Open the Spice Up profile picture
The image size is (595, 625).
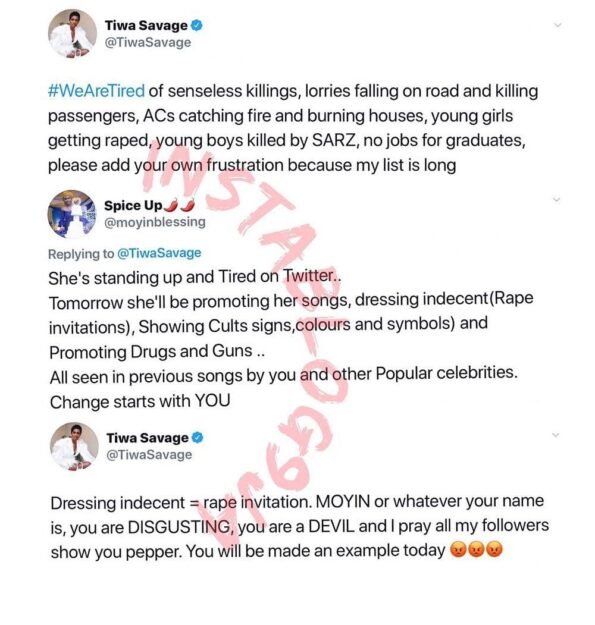tap(72, 214)
